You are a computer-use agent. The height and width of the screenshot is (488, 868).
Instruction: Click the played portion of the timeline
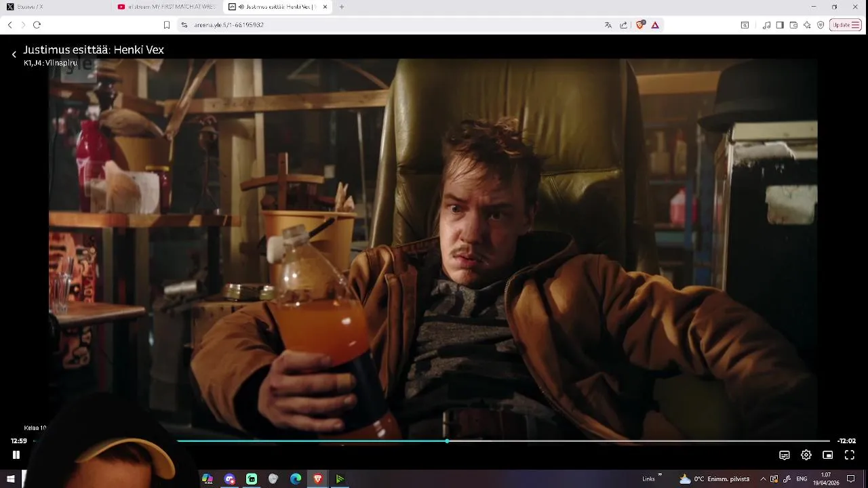pos(312,441)
